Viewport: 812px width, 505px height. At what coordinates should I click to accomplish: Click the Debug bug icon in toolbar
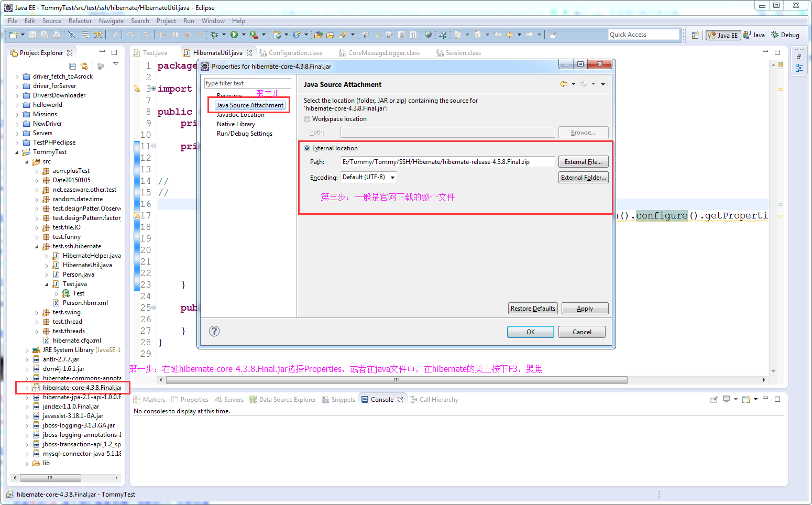coord(214,35)
